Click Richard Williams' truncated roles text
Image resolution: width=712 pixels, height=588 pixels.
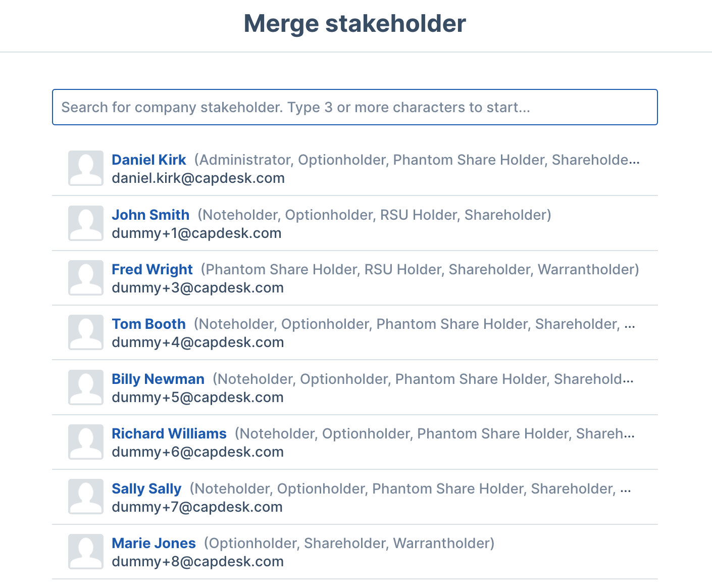pos(435,433)
